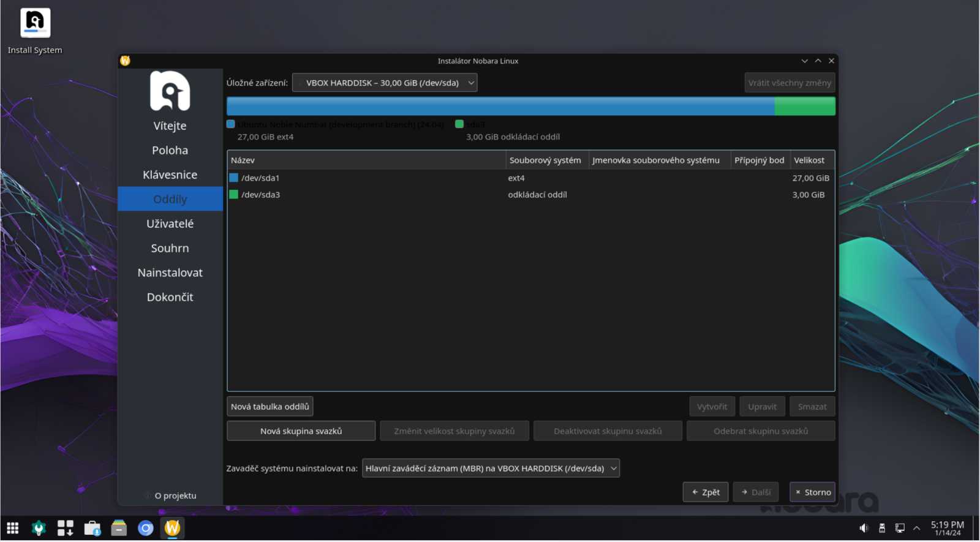
Task: Expand hidden system tray icons
Action: (x=917, y=528)
